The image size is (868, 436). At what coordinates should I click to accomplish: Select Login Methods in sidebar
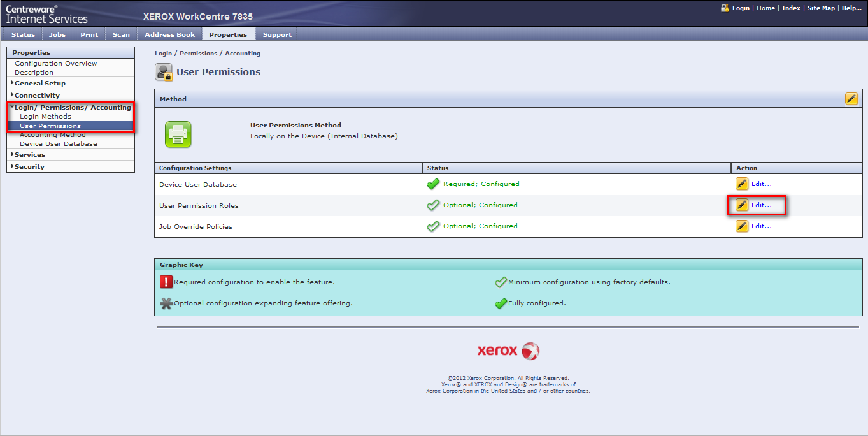tap(45, 117)
